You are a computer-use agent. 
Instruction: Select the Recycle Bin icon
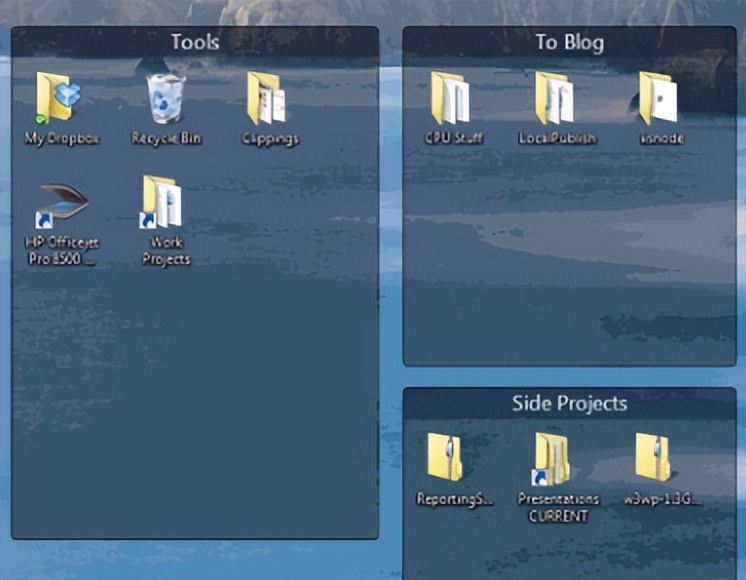[166, 98]
